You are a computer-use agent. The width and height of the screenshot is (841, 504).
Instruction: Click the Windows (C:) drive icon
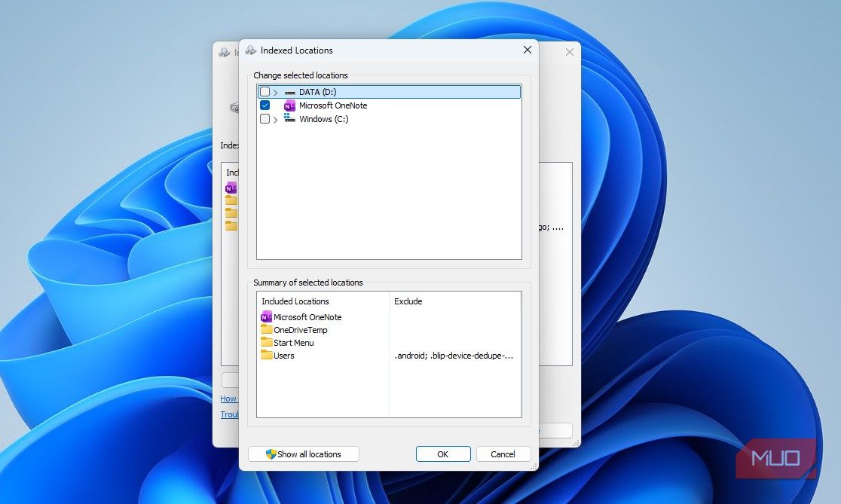[289, 118]
